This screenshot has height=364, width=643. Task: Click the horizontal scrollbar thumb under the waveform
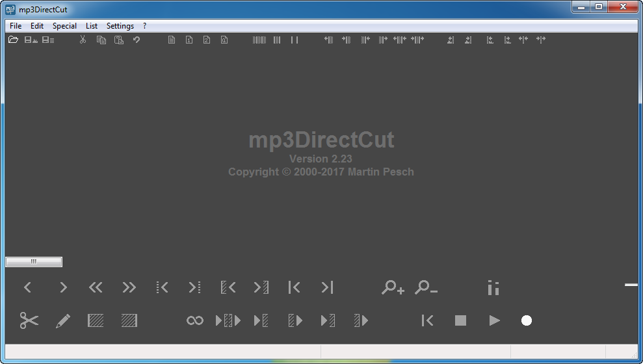coord(34,261)
